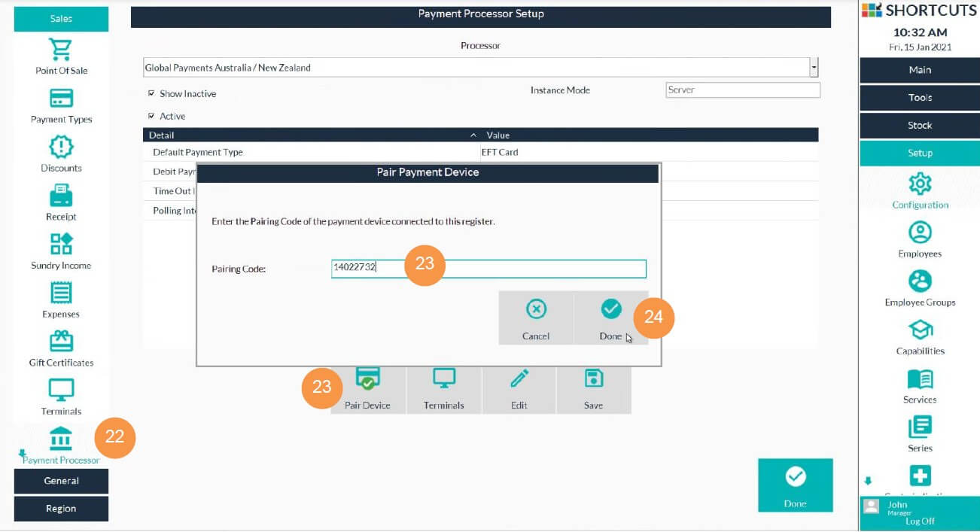This screenshot has height=532, width=980.
Task: Click the Edit toolbar button
Action: point(519,390)
